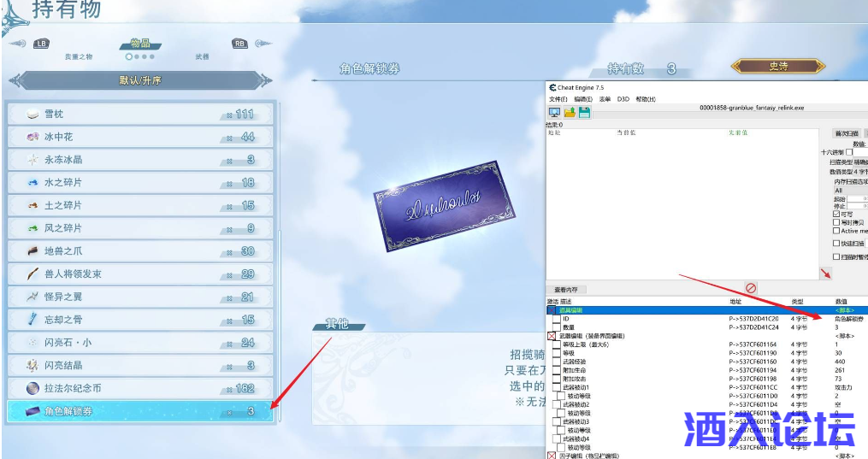Click the red arrow add-address icon
This screenshot has width=868, height=459.
click(824, 274)
